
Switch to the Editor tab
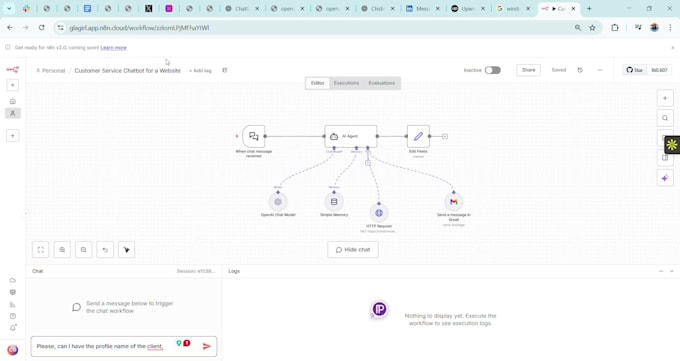point(317,83)
